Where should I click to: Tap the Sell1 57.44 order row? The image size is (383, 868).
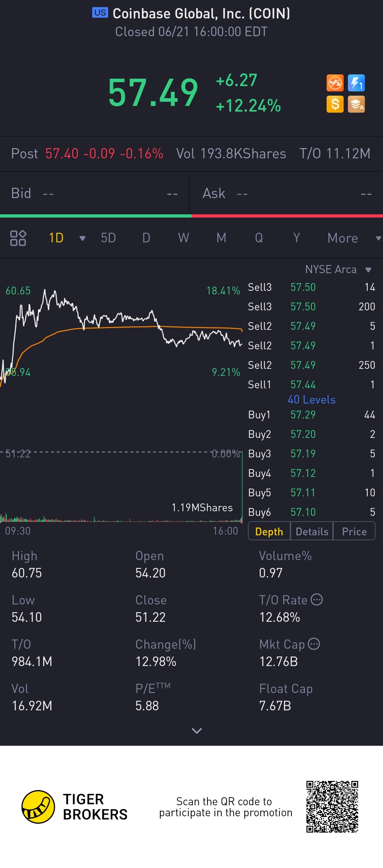[311, 384]
